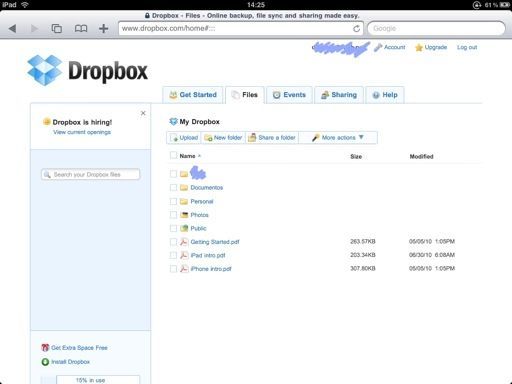Screen dimensions: 512x384
Task: Go back with Safari back arrow
Action: [12, 29]
